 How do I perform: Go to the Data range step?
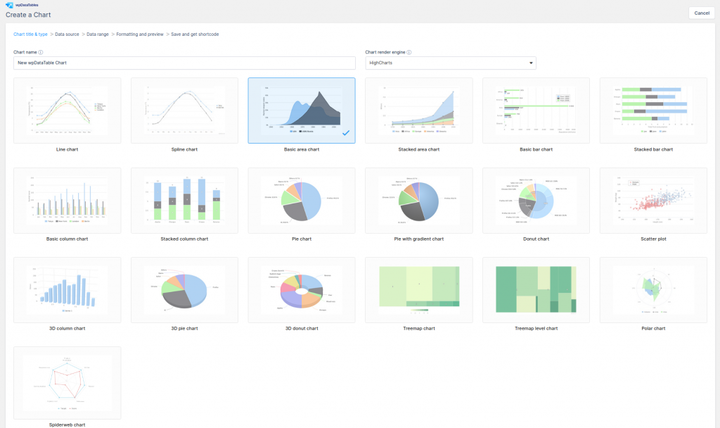[x=98, y=34]
